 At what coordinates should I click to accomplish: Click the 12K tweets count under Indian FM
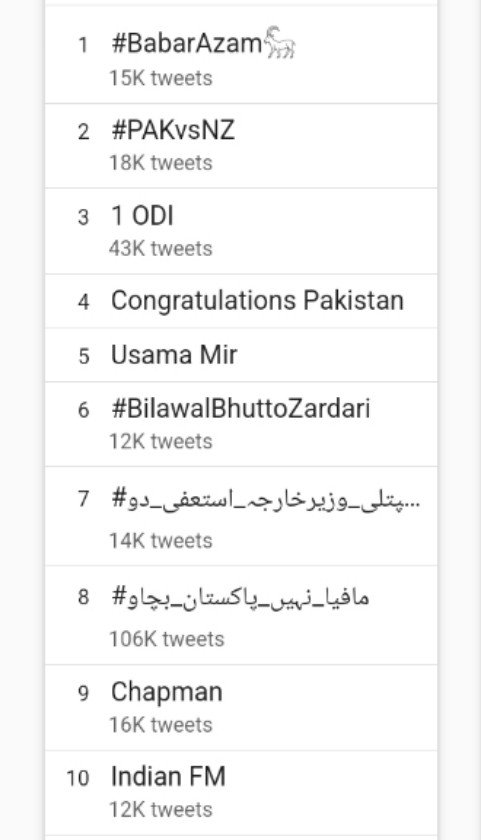161,809
